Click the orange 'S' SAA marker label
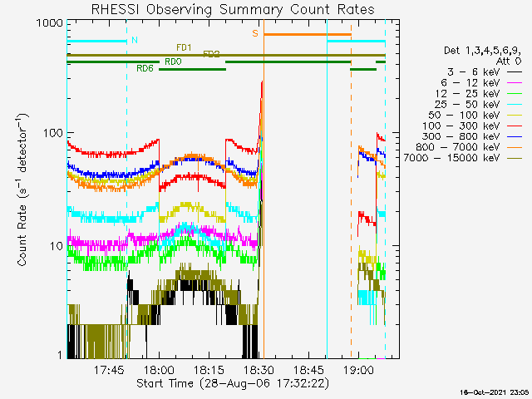532x399 pixels. (255, 33)
